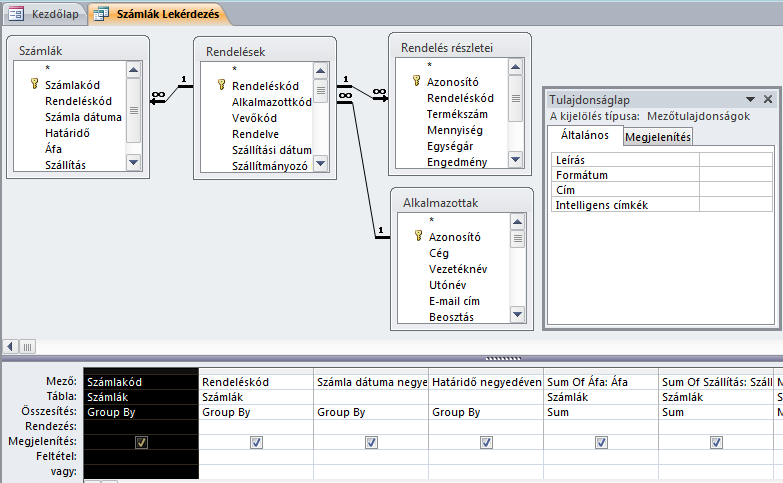Click the Azonosító key icon in Alkalmazottak
Screen dimensions: 783x483
coord(418,235)
